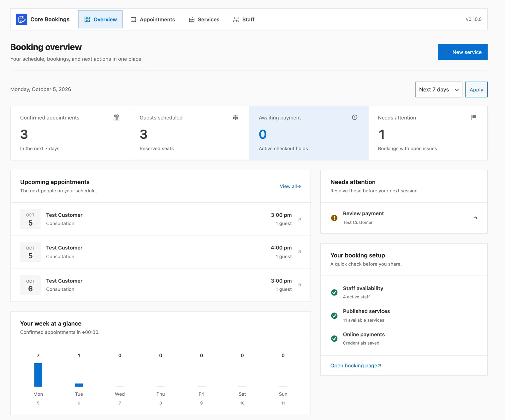The width and height of the screenshot is (505, 420).
Task: Open the Appointments tab
Action: (153, 19)
